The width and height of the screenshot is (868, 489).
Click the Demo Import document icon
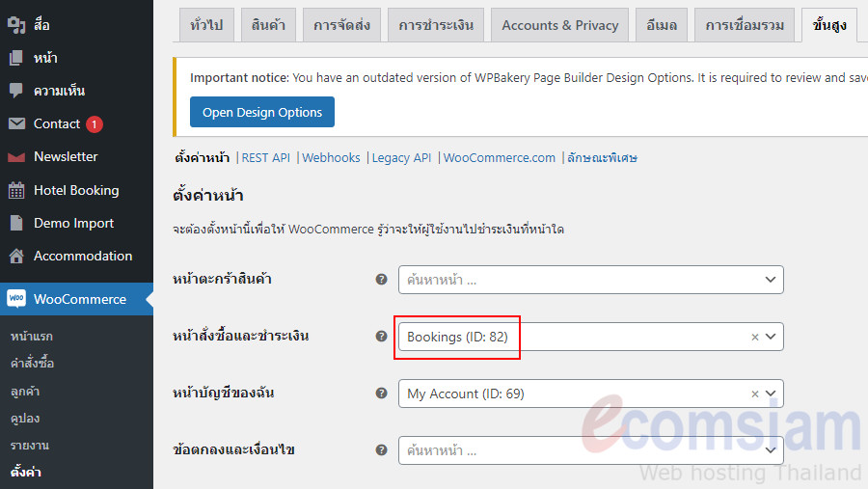16,223
